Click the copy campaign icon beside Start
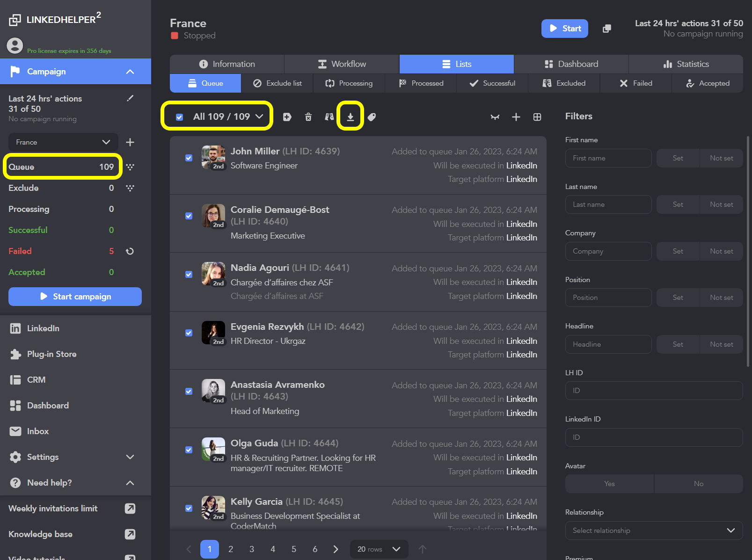The width and height of the screenshot is (752, 560). click(x=606, y=29)
